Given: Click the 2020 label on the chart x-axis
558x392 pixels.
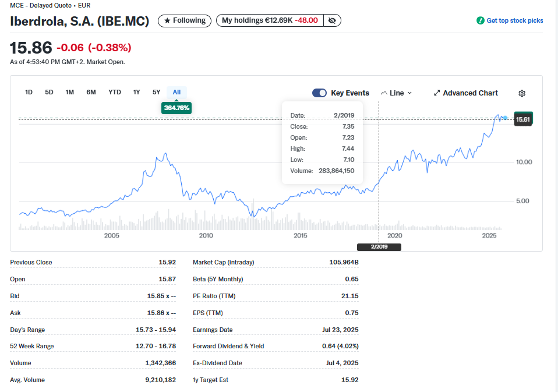Looking at the screenshot, I should 395,235.
